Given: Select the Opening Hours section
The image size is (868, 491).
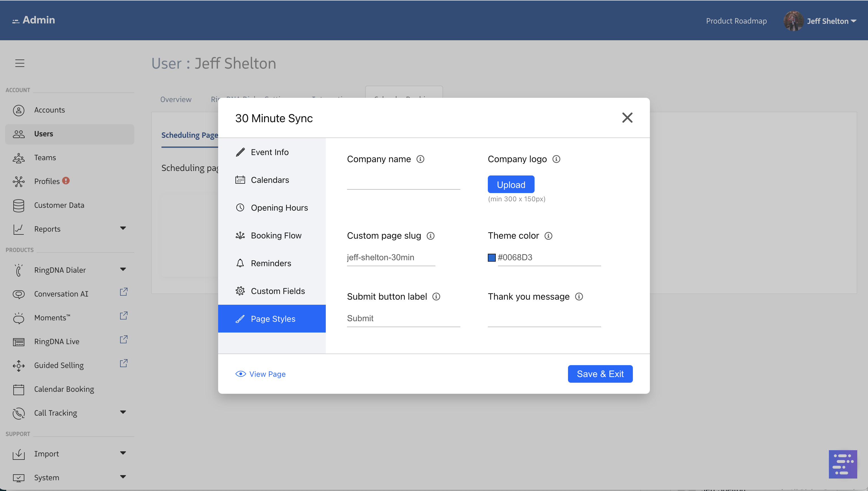Looking at the screenshot, I should click(x=279, y=208).
